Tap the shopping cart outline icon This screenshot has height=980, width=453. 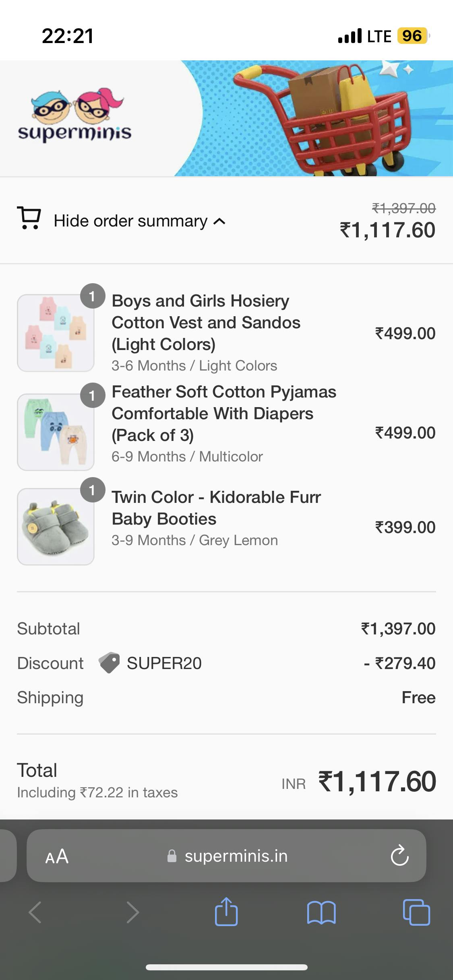[29, 218]
